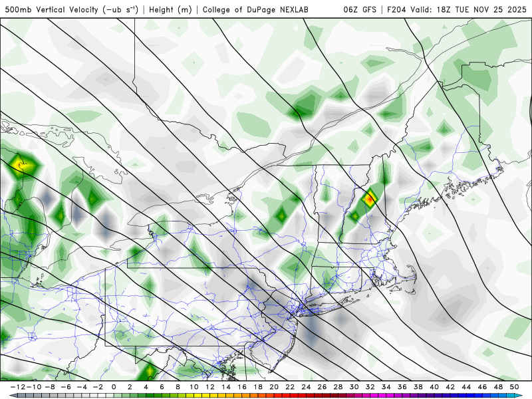Click the '500mb Vertical Velocity' title text

click(x=52, y=9)
